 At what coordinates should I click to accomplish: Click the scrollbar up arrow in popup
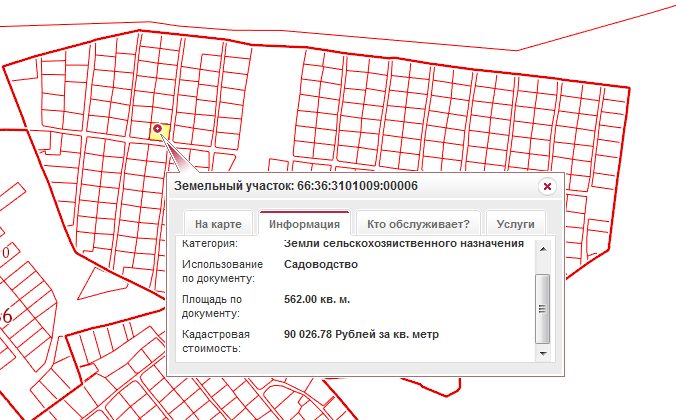point(543,249)
